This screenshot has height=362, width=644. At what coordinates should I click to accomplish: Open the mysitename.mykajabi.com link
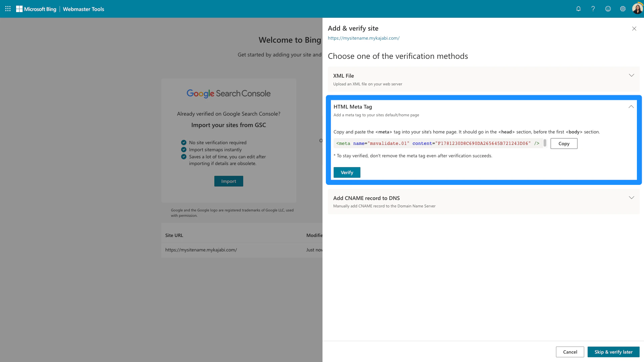pos(363,38)
